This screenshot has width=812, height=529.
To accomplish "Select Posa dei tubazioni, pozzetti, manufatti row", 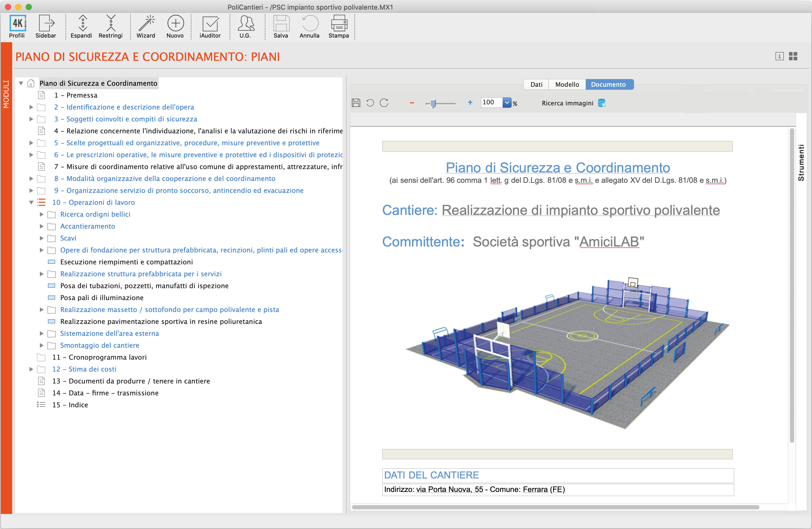I will (x=144, y=286).
